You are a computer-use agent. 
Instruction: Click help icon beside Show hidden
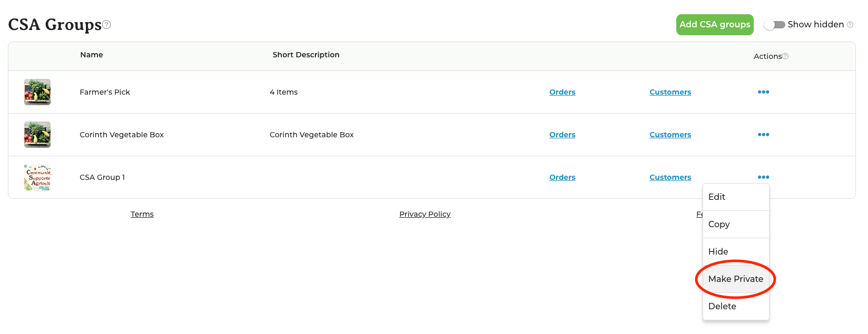[850, 24]
